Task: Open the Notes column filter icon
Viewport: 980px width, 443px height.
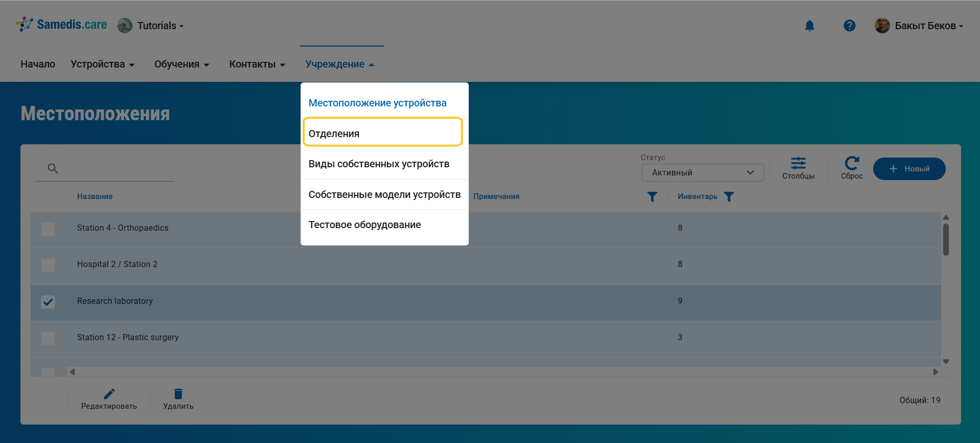Action: 652,197
